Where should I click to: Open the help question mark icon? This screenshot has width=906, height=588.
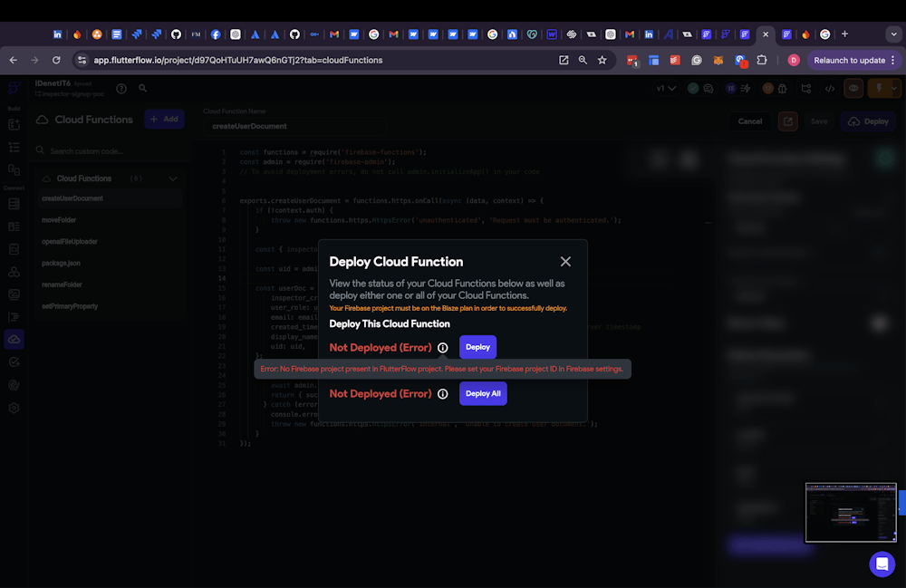point(121,89)
